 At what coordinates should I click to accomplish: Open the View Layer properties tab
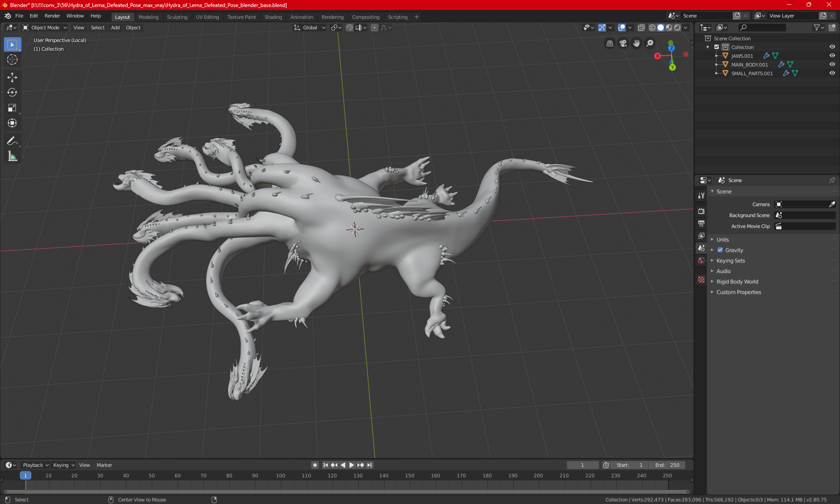pyautogui.click(x=701, y=236)
